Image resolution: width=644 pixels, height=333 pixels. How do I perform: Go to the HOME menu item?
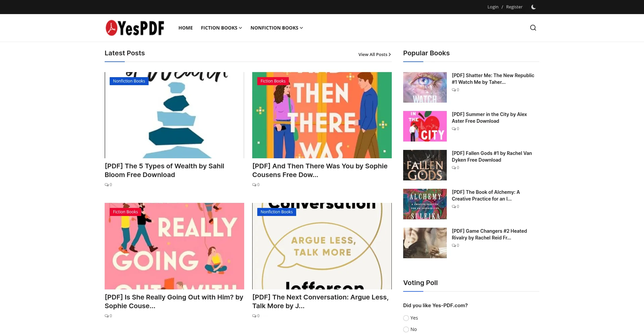point(185,28)
